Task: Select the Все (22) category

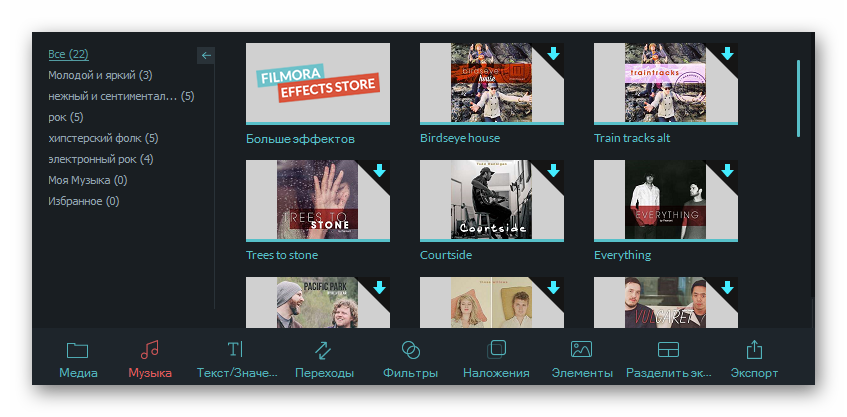Action: 69,54
